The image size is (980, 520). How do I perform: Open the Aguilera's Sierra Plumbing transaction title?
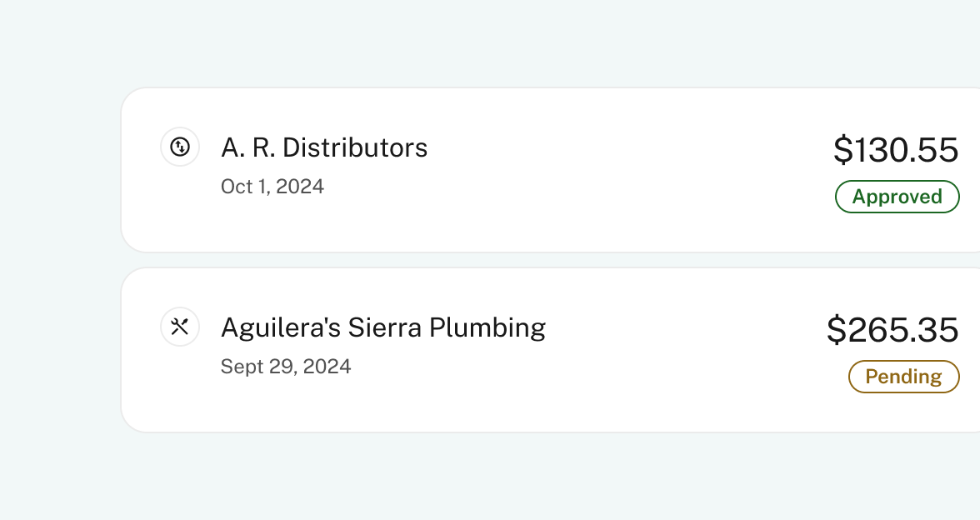click(383, 328)
